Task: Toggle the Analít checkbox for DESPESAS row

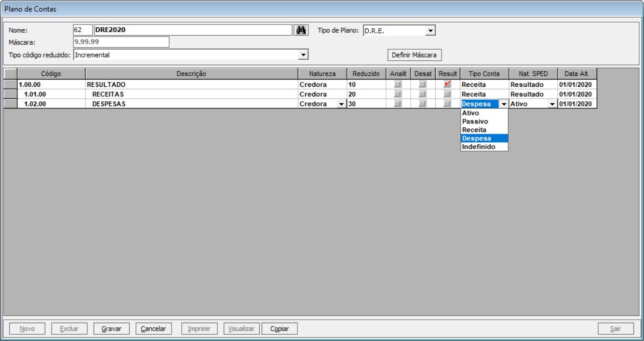Action: point(398,104)
